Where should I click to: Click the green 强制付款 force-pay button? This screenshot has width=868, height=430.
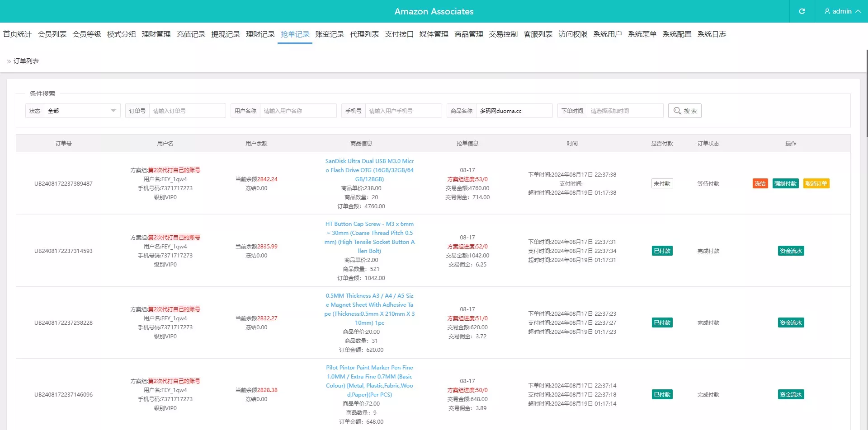click(785, 184)
